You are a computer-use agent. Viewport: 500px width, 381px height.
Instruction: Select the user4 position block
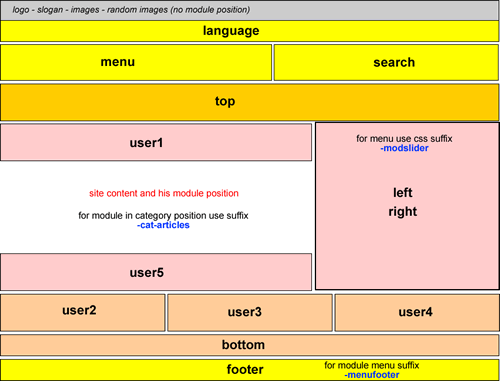coord(417,313)
